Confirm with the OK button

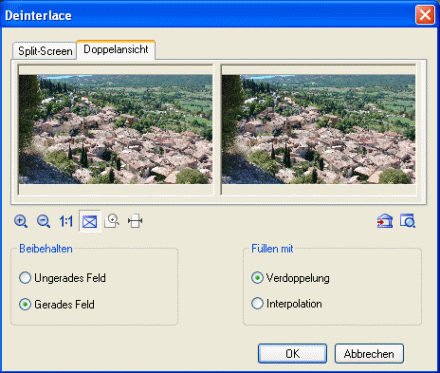[292, 354]
